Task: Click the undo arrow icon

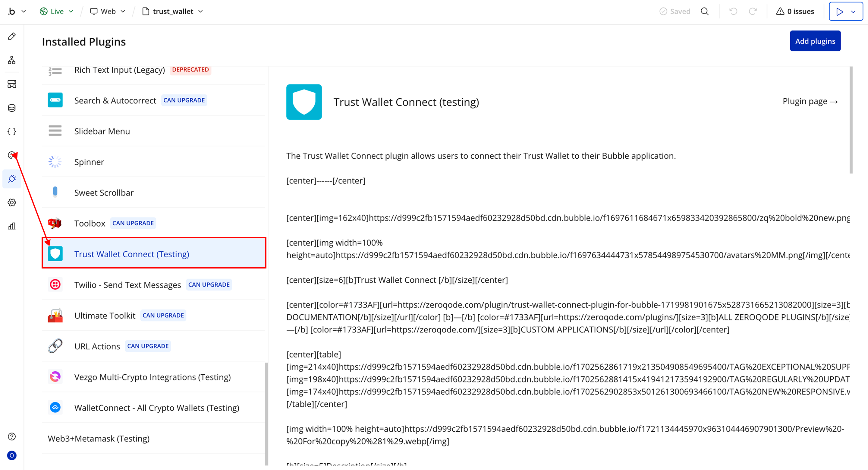Action: click(733, 11)
